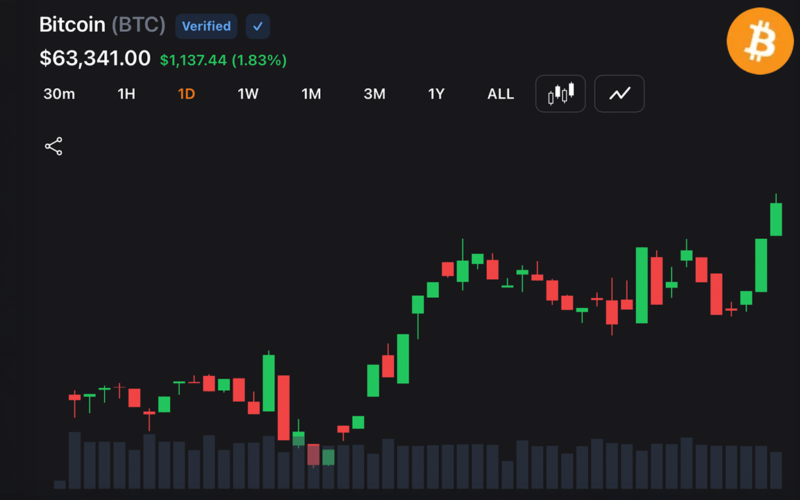Select the 3M timeframe
The height and width of the screenshot is (500, 800).
click(x=374, y=94)
